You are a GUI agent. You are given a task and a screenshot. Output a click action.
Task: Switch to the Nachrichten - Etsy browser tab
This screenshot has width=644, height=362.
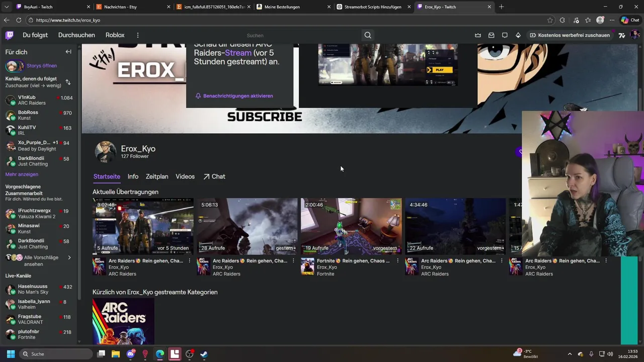point(133,7)
